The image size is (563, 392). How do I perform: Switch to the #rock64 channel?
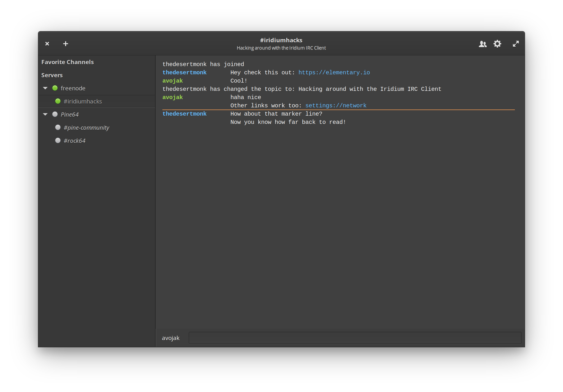(x=75, y=141)
